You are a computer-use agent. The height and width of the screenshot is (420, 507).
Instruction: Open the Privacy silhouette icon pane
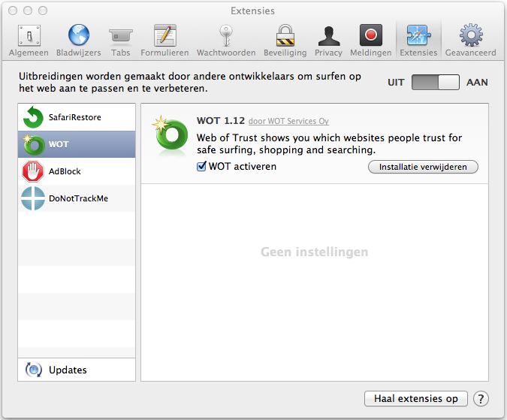point(328,41)
